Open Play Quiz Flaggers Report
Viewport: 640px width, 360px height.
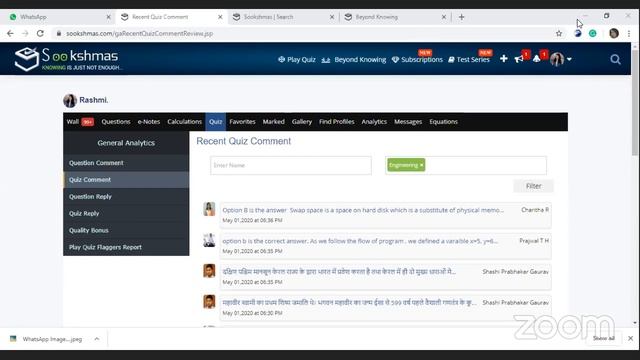[126, 247]
